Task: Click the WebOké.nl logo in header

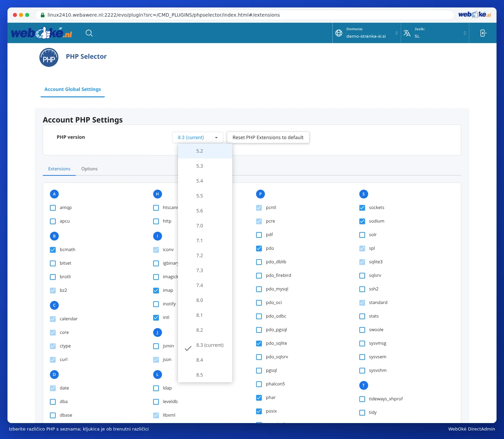Action: coord(41,33)
